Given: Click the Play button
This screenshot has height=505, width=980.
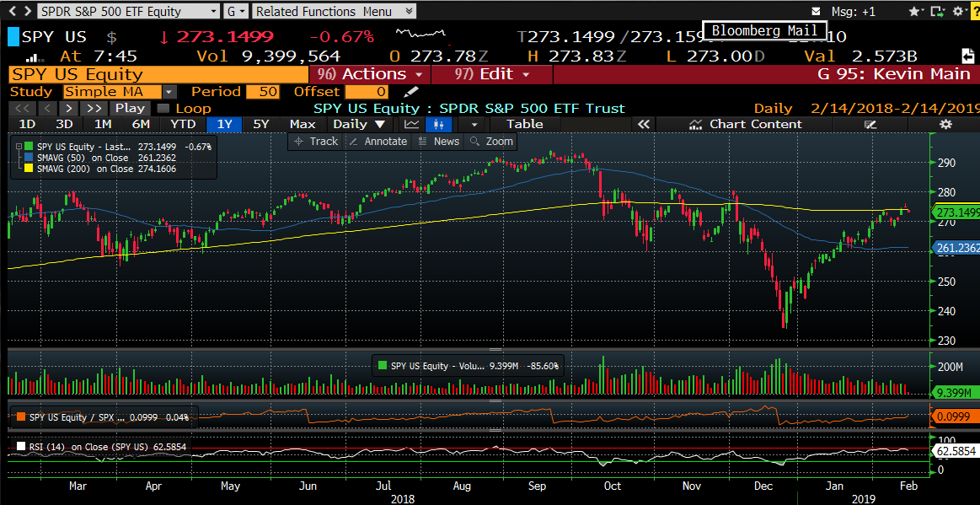Looking at the screenshot, I should [x=130, y=108].
